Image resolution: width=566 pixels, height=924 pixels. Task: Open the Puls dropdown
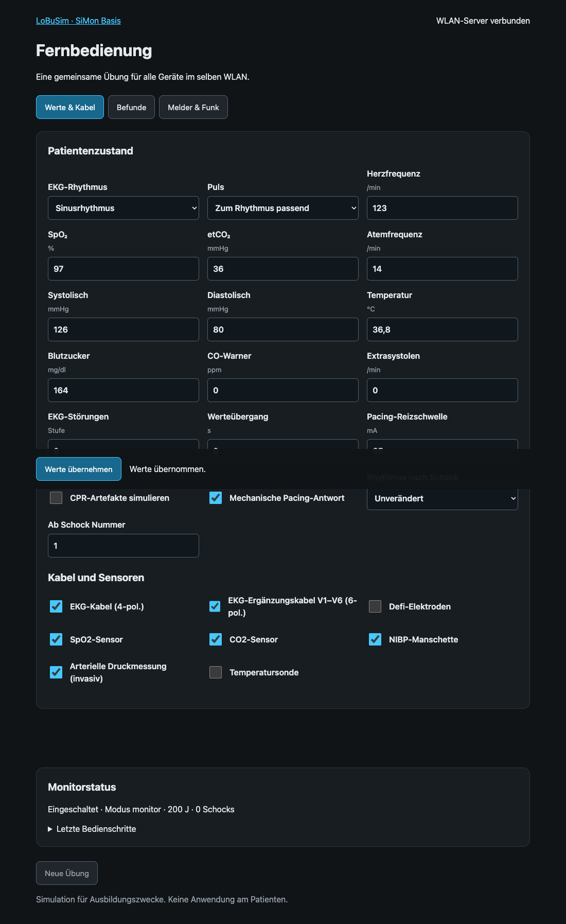283,208
